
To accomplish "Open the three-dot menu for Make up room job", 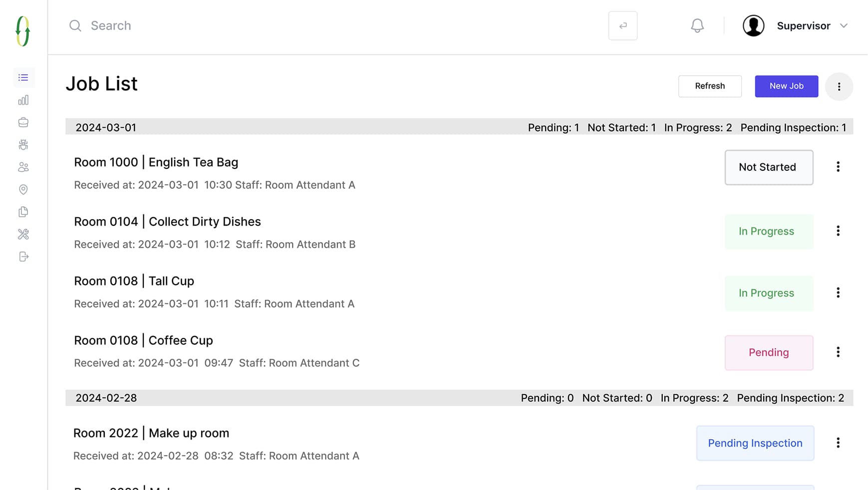I will point(838,443).
